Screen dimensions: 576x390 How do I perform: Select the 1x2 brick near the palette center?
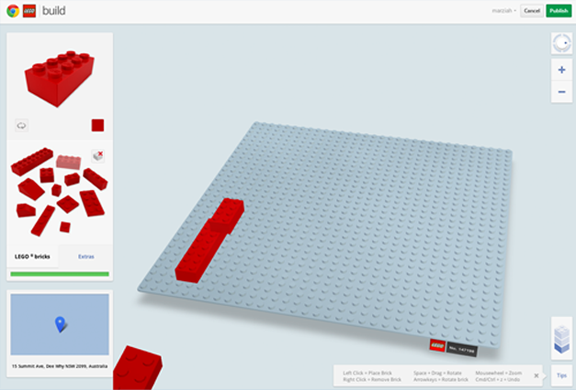72,179
